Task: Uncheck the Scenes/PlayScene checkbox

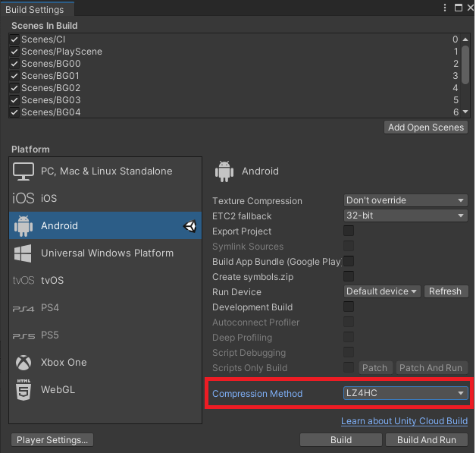Action: coord(14,52)
